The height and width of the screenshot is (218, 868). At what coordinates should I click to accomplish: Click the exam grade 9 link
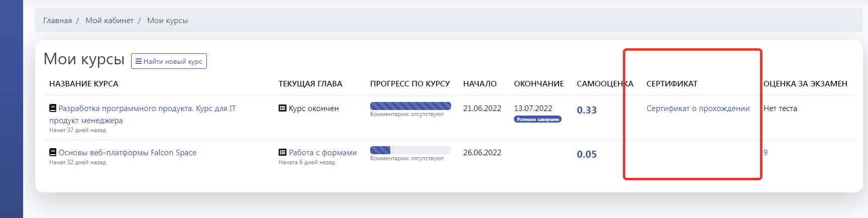(x=766, y=153)
